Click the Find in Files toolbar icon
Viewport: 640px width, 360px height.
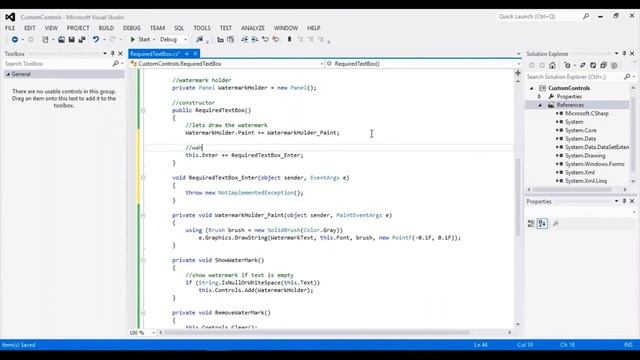pos(199,40)
